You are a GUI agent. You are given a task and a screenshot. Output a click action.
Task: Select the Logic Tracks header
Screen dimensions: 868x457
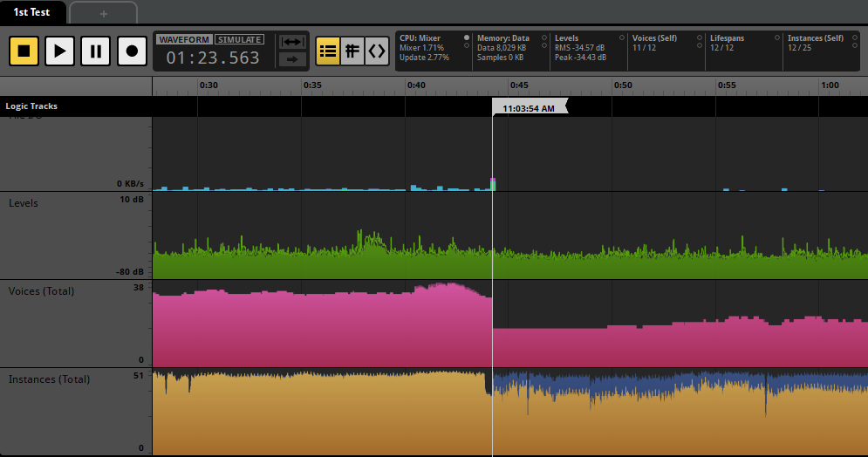[x=31, y=106]
